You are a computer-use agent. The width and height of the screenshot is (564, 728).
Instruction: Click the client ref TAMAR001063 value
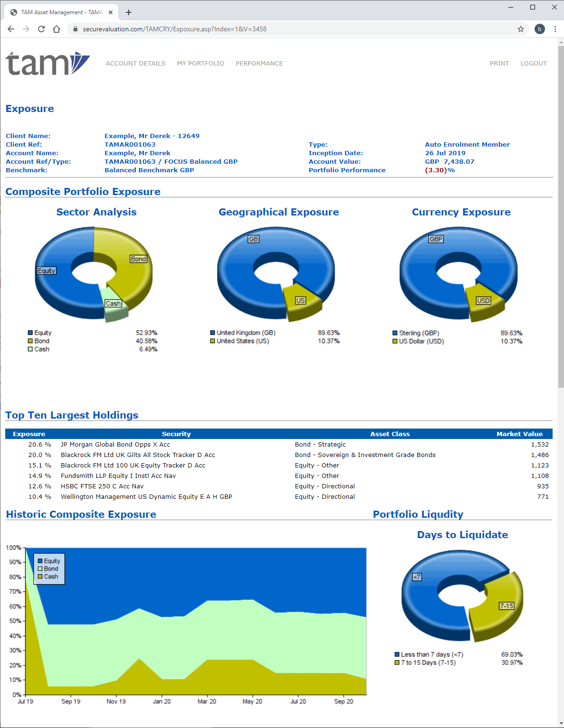[x=130, y=145]
